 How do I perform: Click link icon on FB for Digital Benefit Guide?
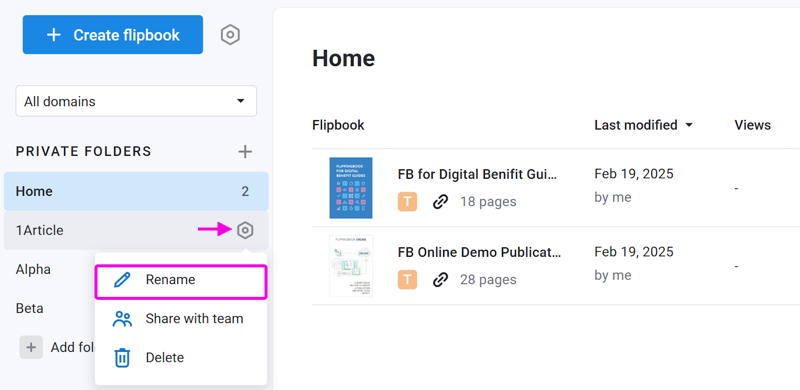click(x=440, y=202)
